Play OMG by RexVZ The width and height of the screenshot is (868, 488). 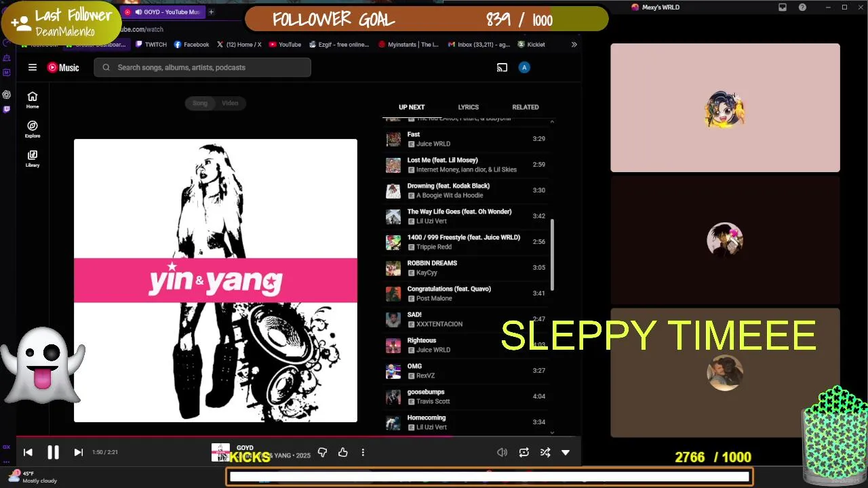[x=467, y=371]
